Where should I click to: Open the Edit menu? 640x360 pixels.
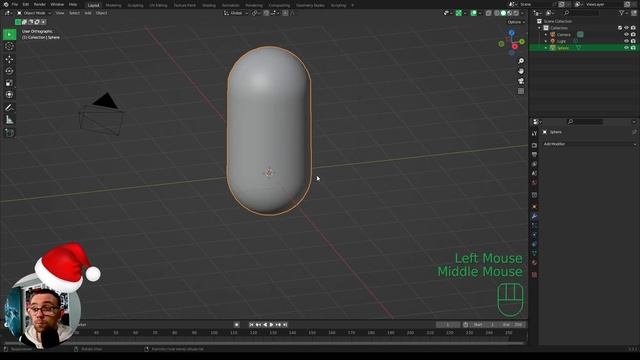(x=26, y=4)
